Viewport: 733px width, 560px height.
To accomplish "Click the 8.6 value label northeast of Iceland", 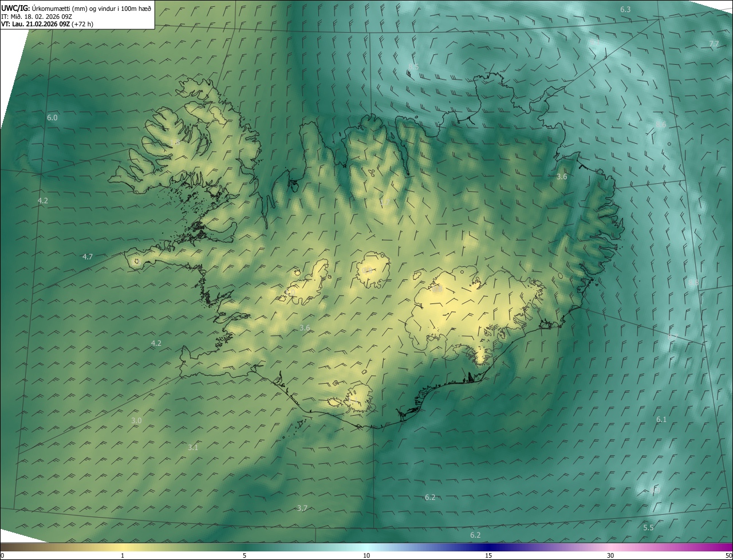I will point(661,124).
